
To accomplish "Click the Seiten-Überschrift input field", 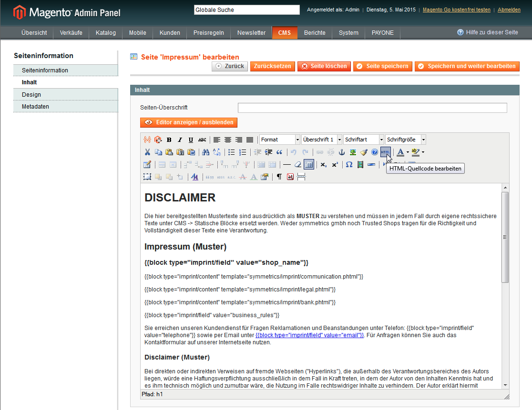I will tap(372, 108).
